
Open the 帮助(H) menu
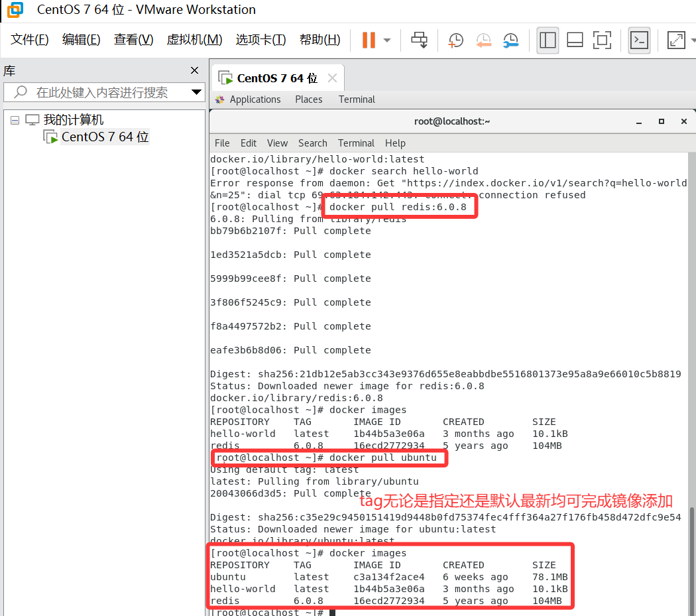pos(319,40)
